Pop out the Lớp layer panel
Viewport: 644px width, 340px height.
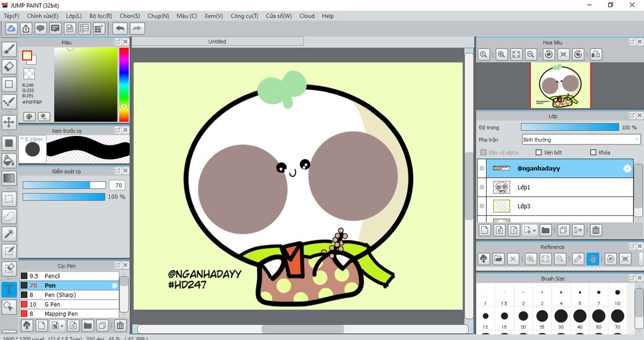[x=632, y=116]
